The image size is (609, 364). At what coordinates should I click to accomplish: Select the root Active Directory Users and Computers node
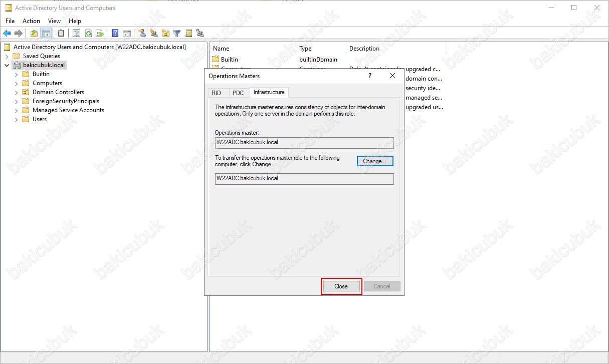coord(99,47)
